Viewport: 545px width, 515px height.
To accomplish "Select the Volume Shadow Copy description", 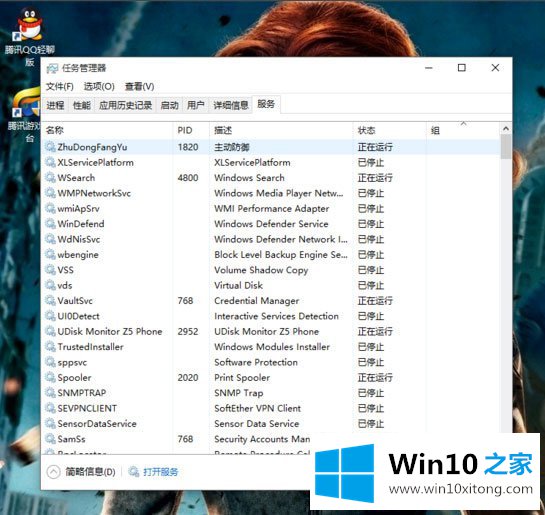I will (261, 270).
